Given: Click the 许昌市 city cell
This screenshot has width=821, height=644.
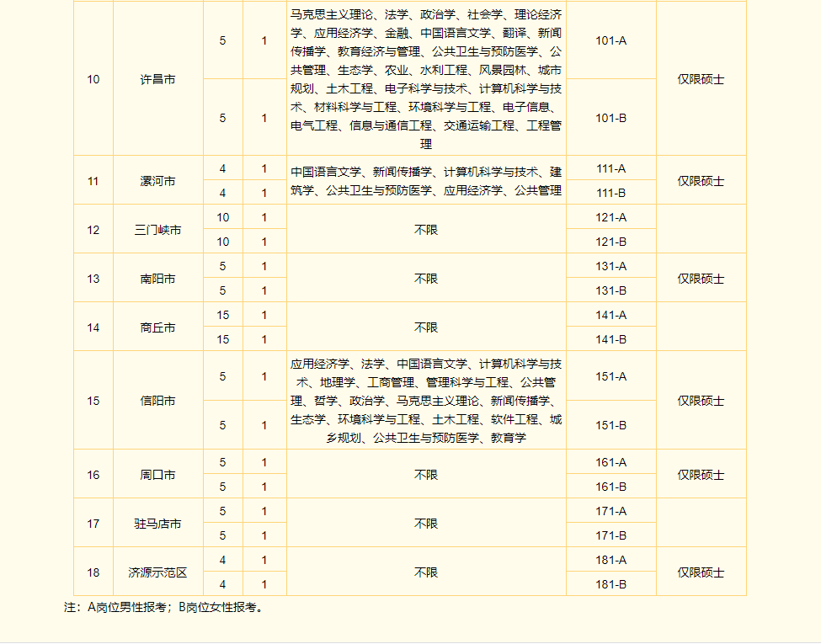Looking at the screenshot, I should click(x=157, y=79).
